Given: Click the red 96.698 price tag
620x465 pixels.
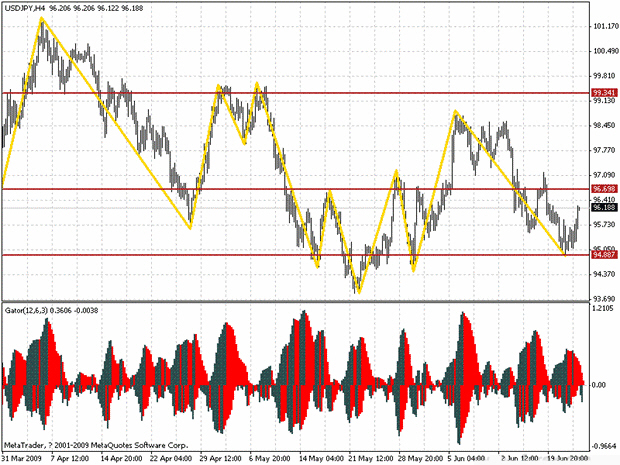Looking at the screenshot, I should (x=604, y=189).
